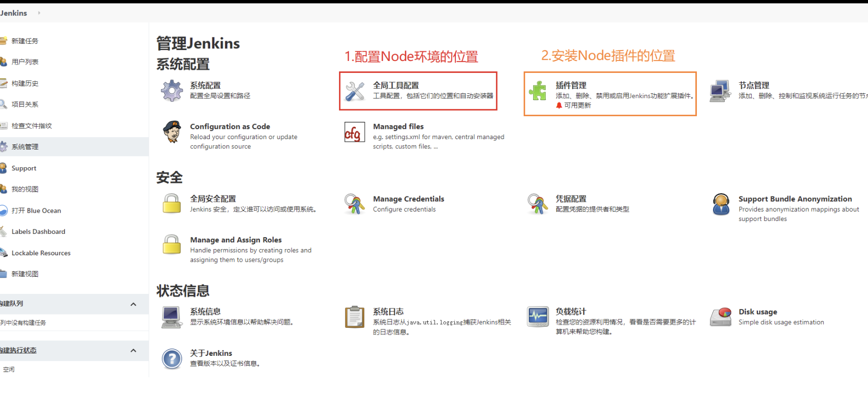
Task: Open 全局工具配置 link
Action: click(x=396, y=85)
